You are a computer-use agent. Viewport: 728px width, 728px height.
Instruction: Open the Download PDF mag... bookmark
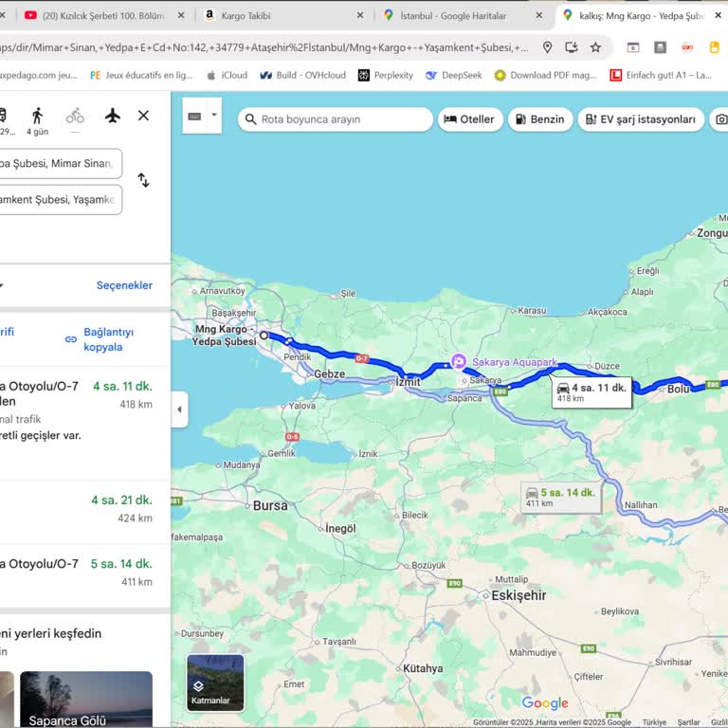pos(546,75)
